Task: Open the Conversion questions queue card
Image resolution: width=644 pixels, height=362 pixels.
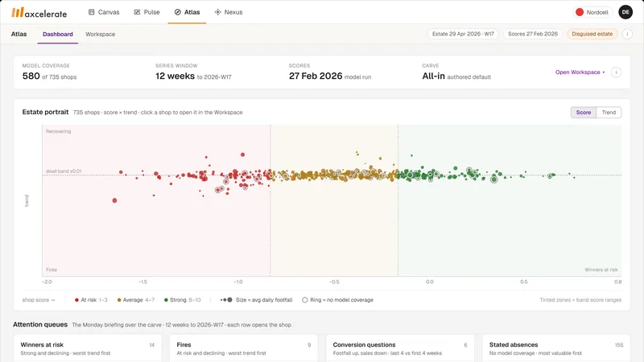Action: click(x=400, y=348)
